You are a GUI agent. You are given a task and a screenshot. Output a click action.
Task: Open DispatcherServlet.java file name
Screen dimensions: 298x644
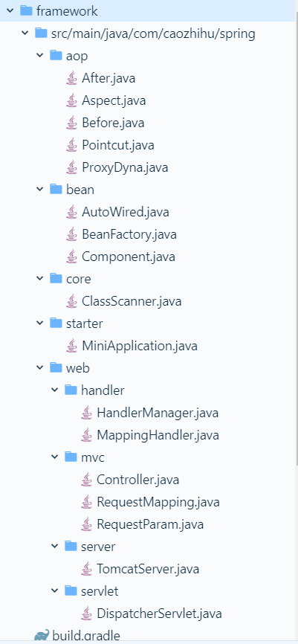point(159,614)
